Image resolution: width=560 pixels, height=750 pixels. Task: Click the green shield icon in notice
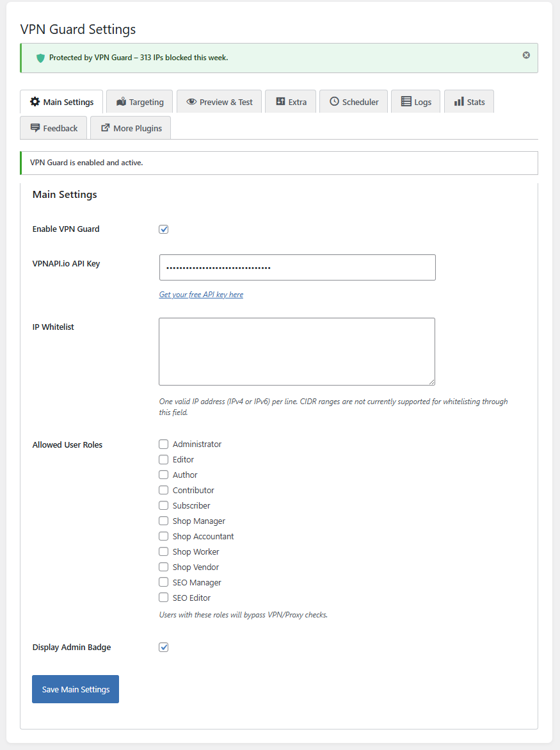click(x=40, y=58)
